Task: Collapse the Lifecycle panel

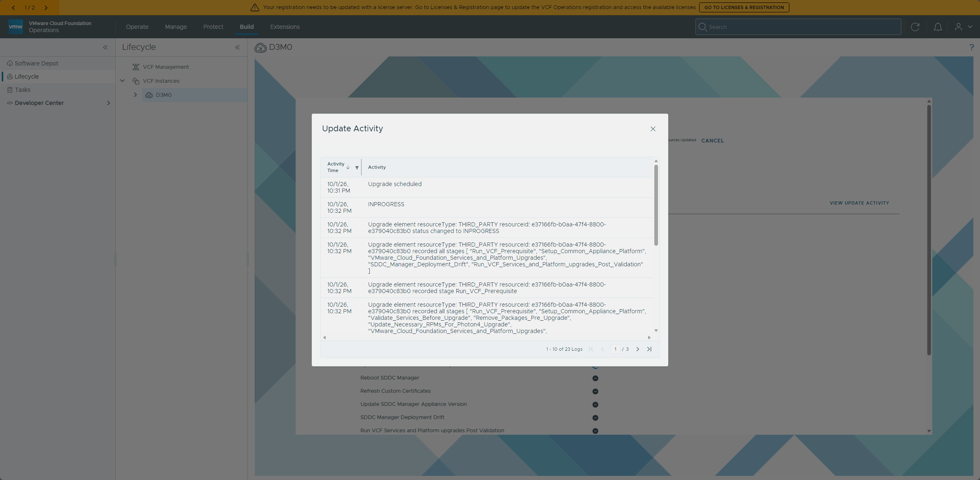Action: coord(238,47)
